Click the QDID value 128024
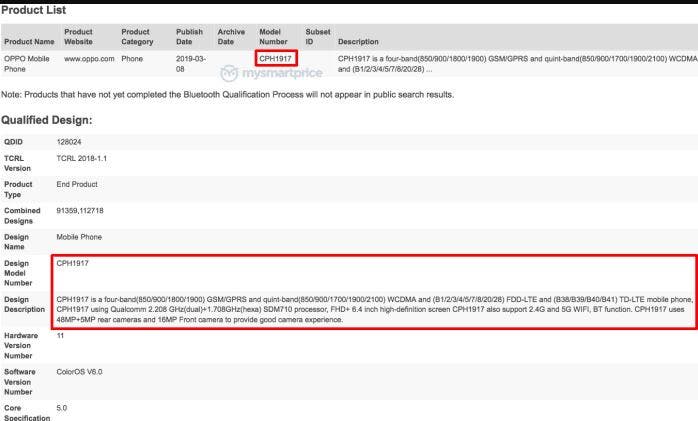The height and width of the screenshot is (421, 698). coord(69,142)
